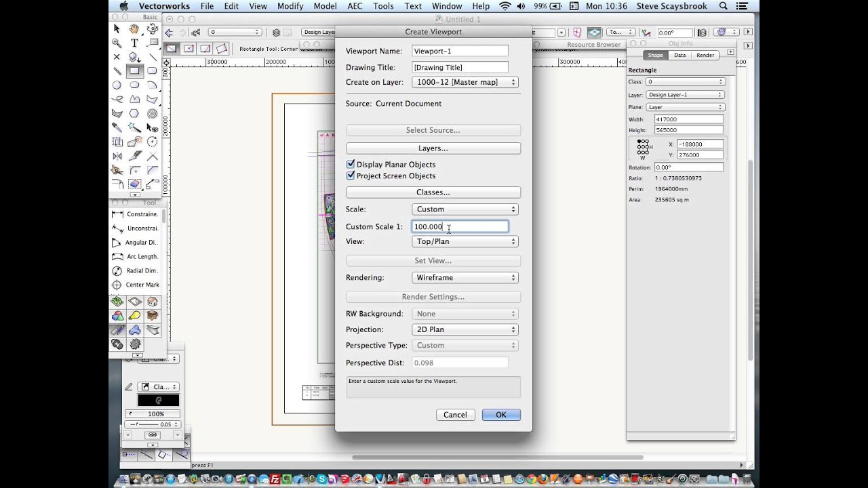Select the Eraser tool
Image resolution: width=868 pixels, height=488 pixels.
(x=134, y=184)
